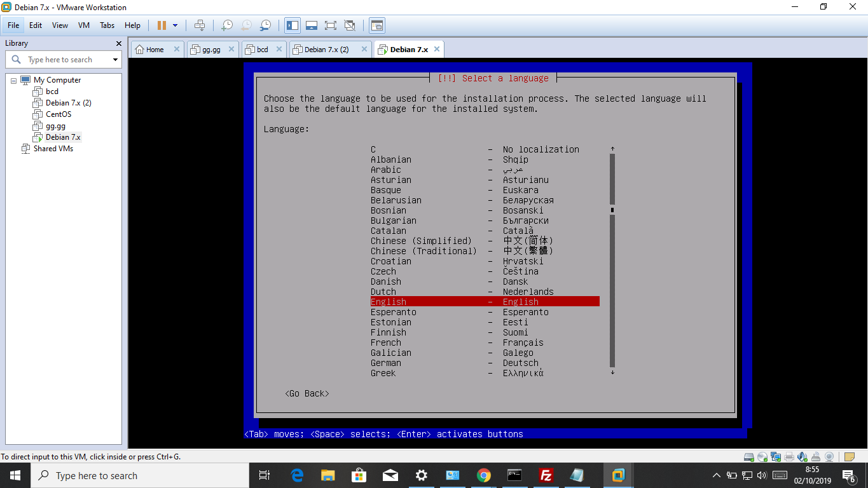Click the Unity mode toolbar icon

[x=350, y=25]
